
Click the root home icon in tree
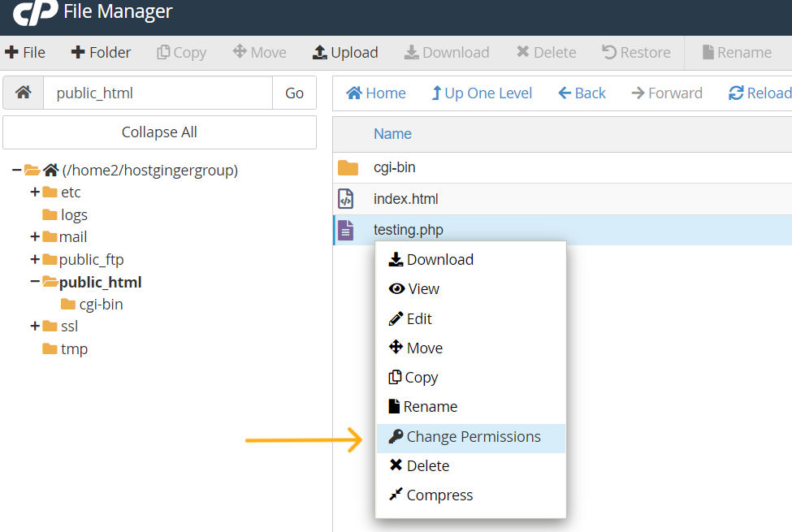pos(50,171)
